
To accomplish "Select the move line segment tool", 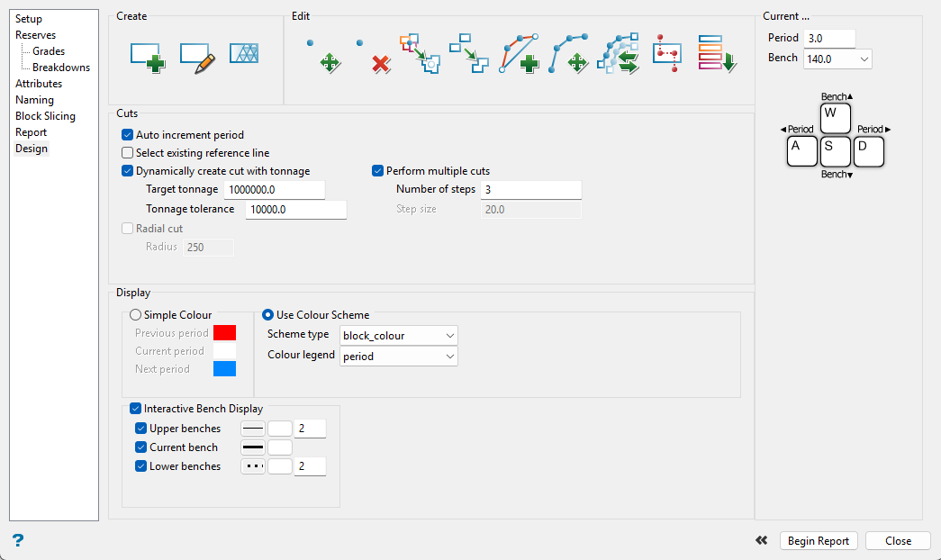I will (x=568, y=53).
